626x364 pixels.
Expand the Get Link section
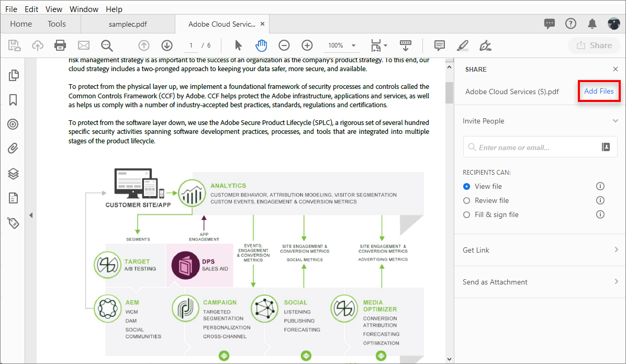coord(617,250)
